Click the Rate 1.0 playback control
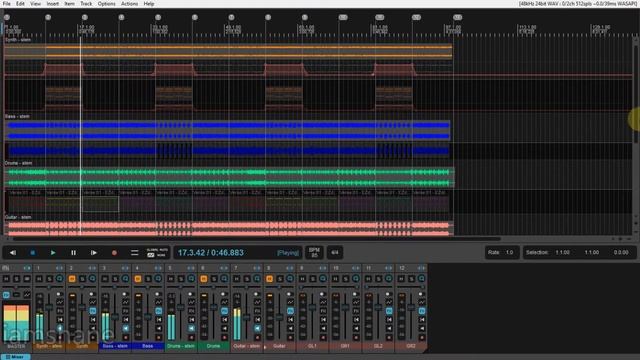This screenshot has width=640, height=360. pos(502,252)
